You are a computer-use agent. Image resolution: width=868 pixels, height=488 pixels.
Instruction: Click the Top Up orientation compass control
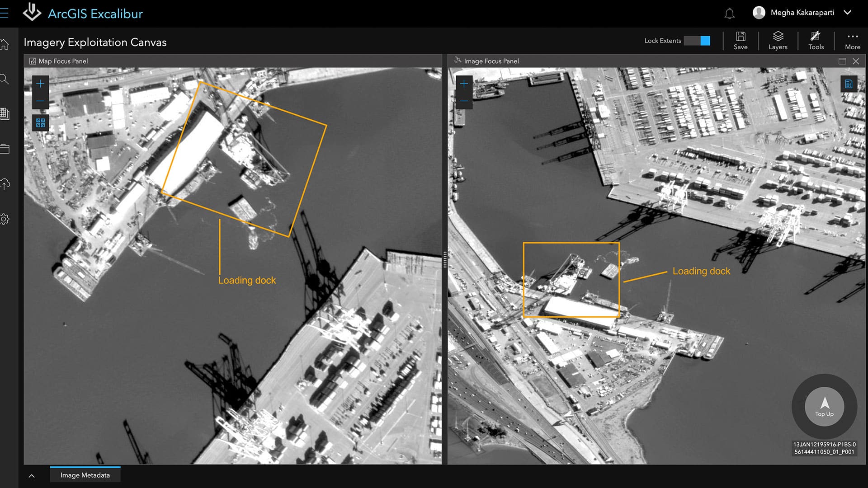(824, 406)
